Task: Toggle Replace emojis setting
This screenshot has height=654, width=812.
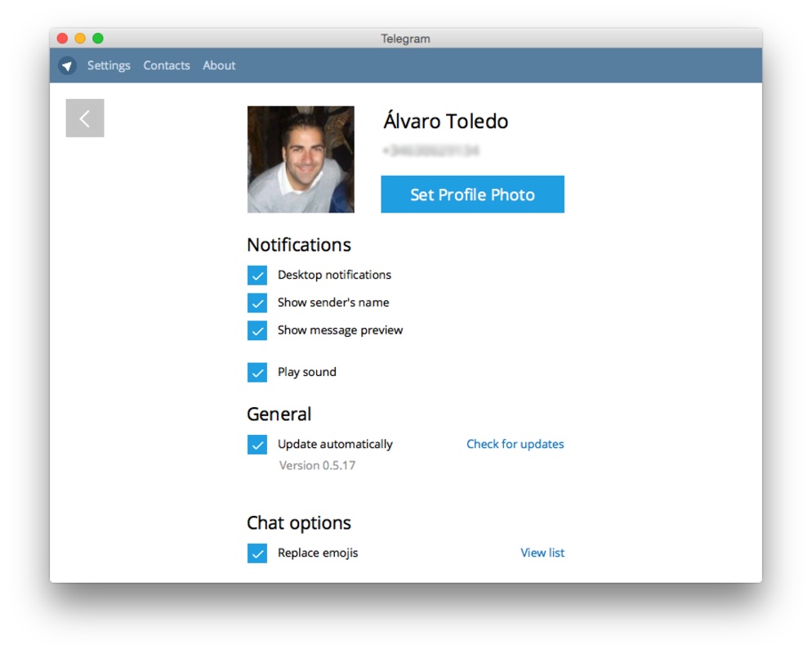Action: [257, 553]
